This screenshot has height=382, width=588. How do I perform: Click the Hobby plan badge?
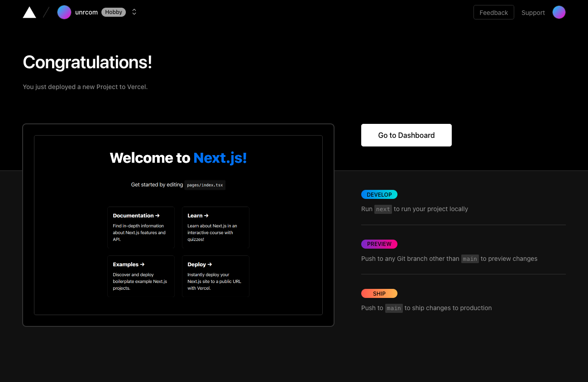pyautogui.click(x=114, y=12)
